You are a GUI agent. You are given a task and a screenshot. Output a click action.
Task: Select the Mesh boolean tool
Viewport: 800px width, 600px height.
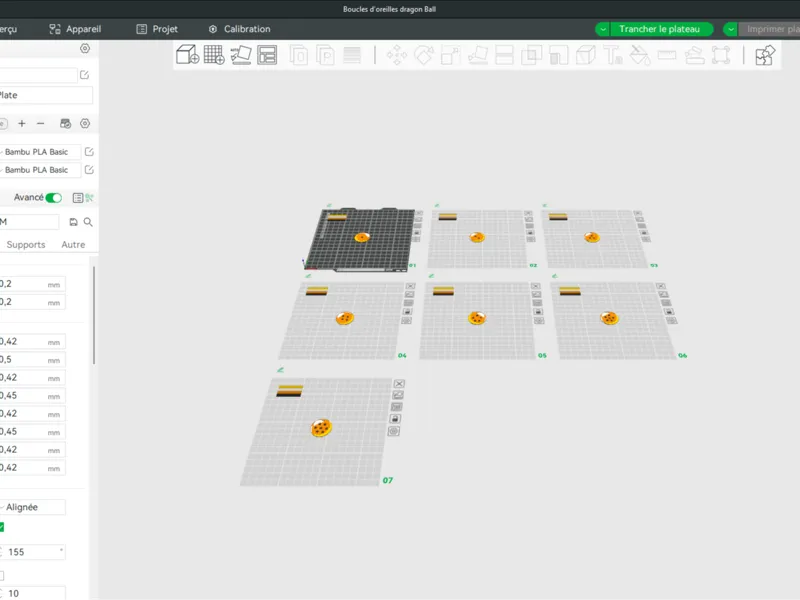(x=531, y=55)
